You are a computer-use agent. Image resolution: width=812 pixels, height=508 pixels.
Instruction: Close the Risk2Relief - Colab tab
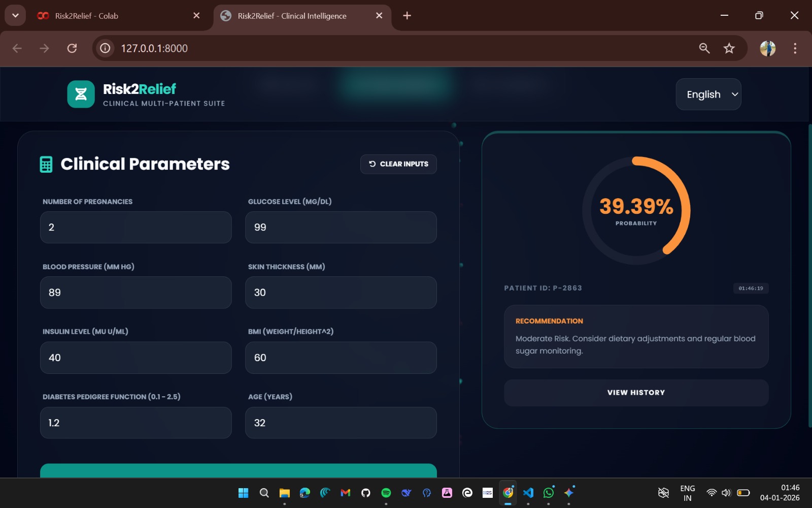pyautogui.click(x=196, y=16)
